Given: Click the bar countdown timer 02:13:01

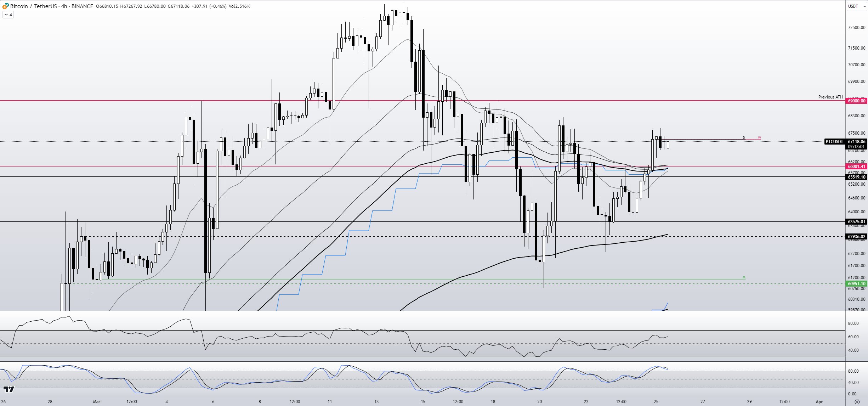Looking at the screenshot, I should (x=856, y=146).
